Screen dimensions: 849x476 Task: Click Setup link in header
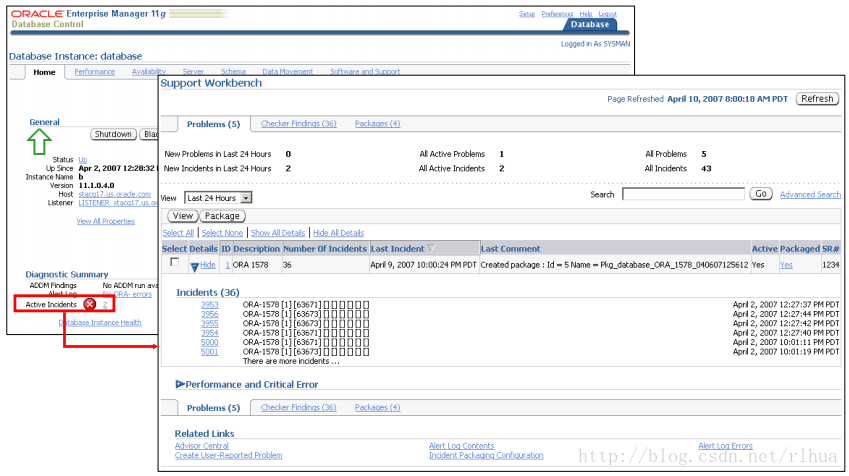tap(527, 14)
